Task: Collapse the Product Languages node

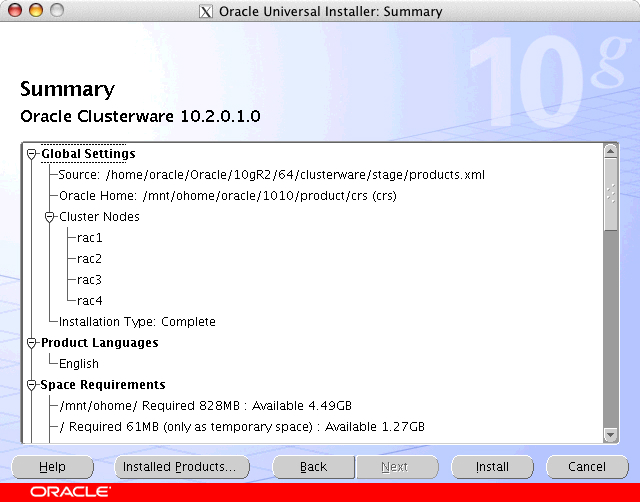Action: click(32, 343)
